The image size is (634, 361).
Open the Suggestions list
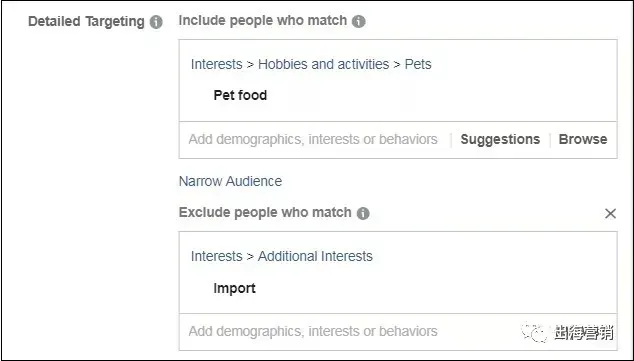pyautogui.click(x=500, y=139)
